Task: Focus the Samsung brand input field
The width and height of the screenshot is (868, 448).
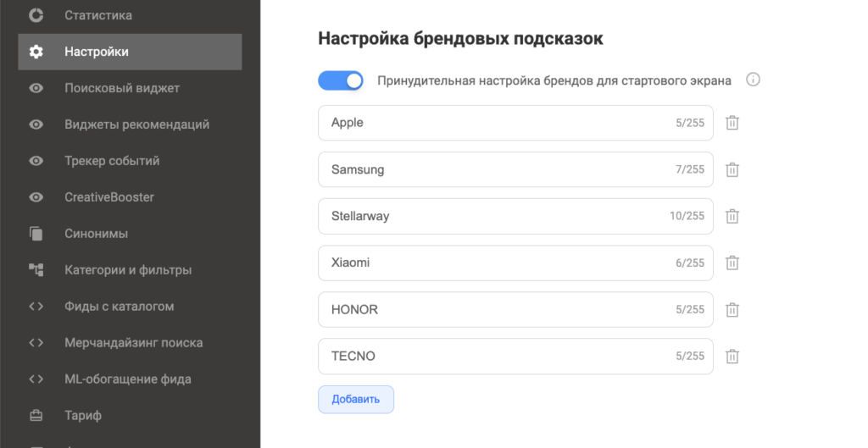Action: coord(515,169)
